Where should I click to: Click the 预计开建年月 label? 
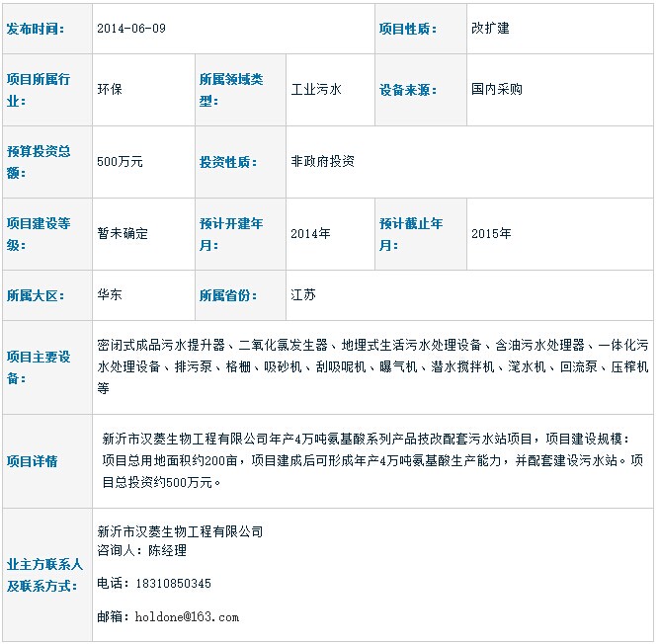(231, 234)
